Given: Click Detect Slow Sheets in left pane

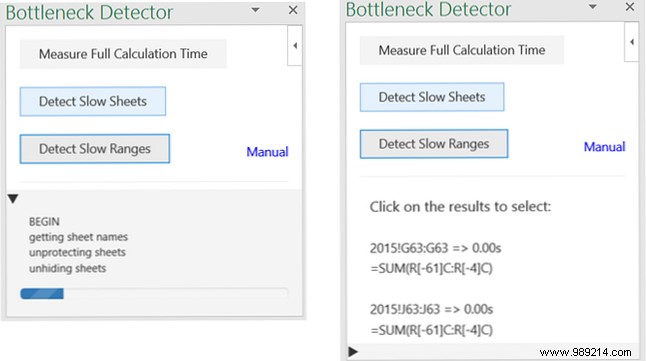Looking at the screenshot, I should [x=93, y=101].
